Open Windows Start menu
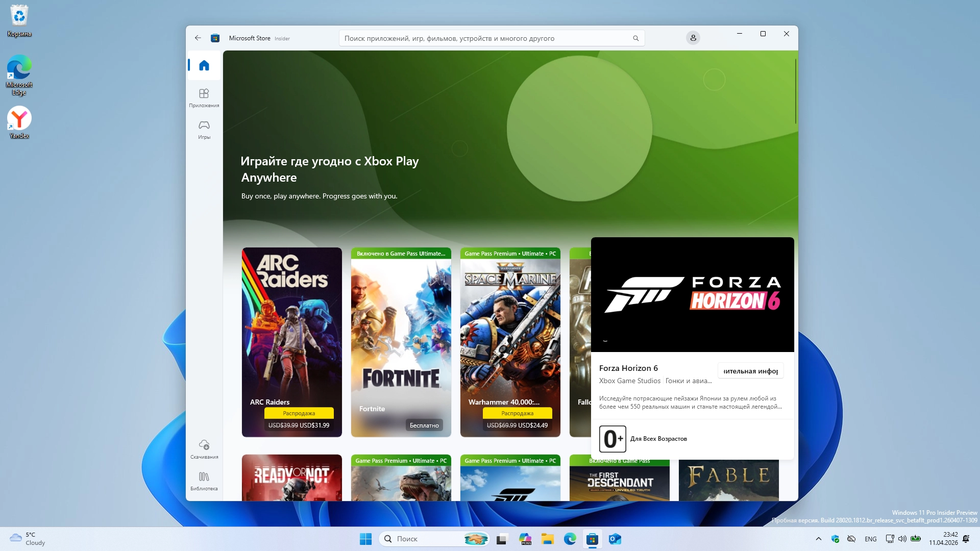 click(365, 539)
